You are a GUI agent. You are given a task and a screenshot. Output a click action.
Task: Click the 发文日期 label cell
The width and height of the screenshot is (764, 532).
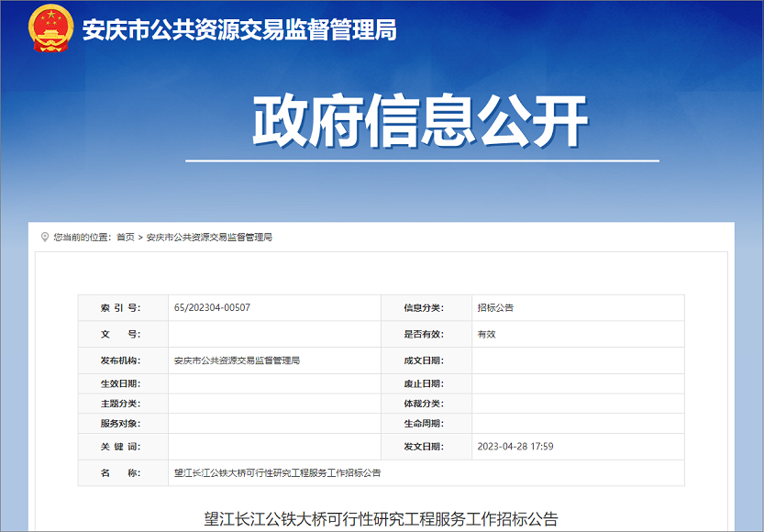(423, 447)
